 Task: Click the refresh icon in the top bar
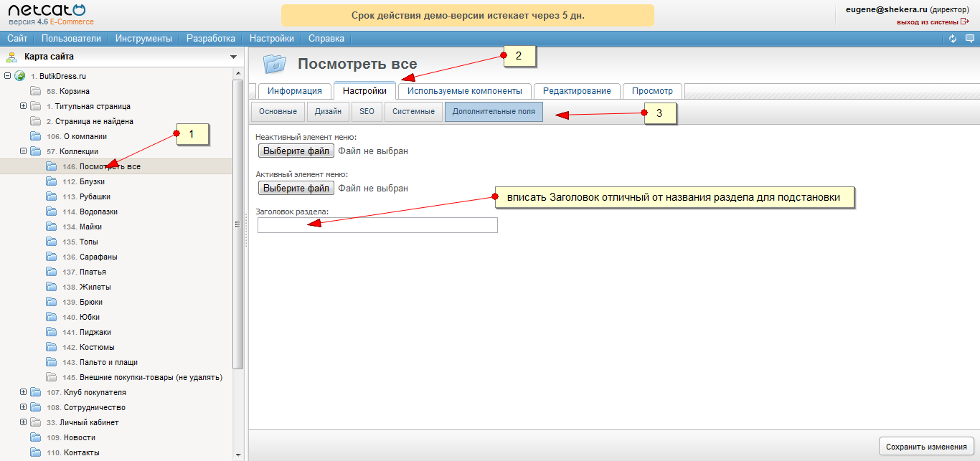(x=952, y=39)
